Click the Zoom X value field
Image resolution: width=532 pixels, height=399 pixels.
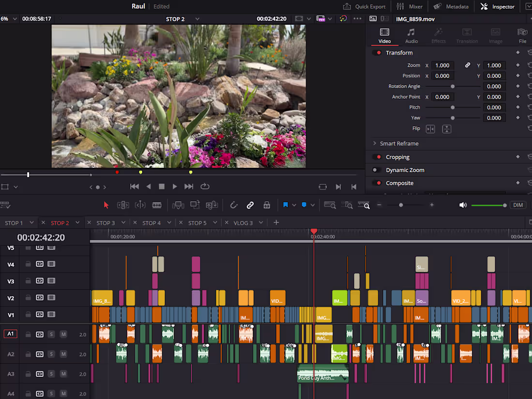pos(443,65)
